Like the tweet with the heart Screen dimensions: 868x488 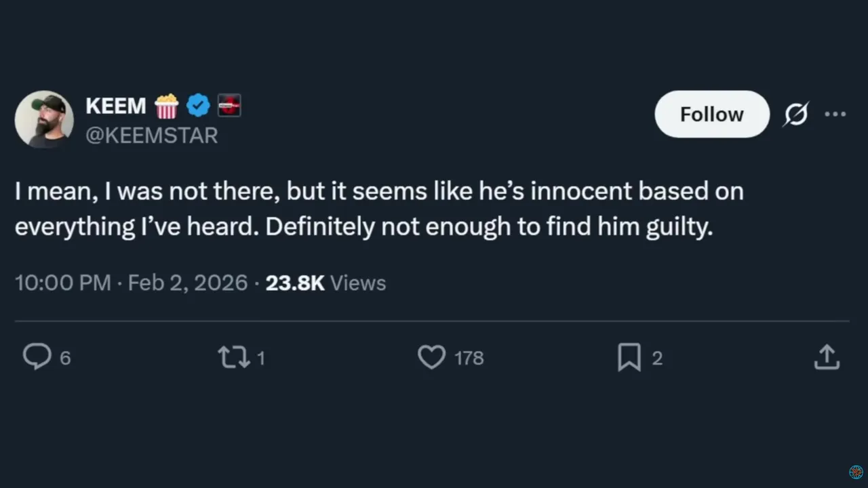pos(431,357)
